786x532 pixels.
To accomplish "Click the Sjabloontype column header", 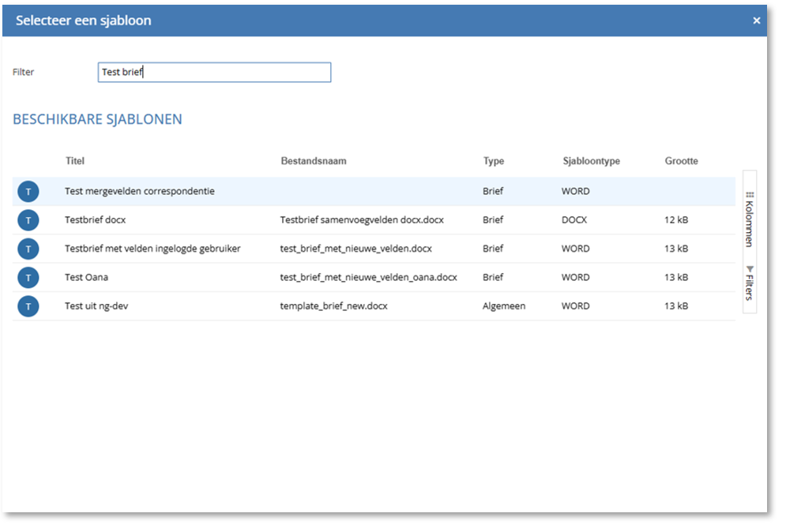I will (x=591, y=161).
